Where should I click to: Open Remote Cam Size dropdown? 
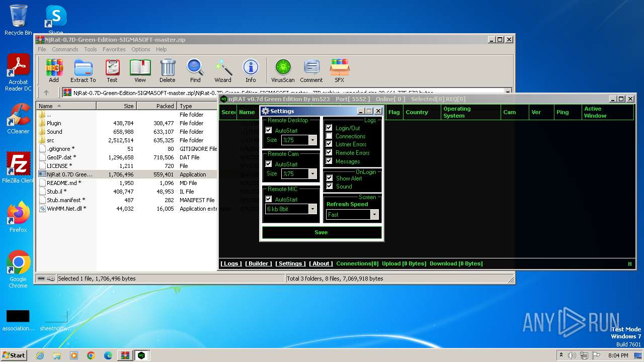312,174
